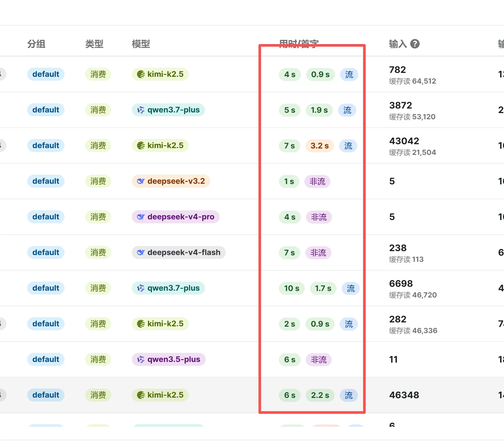
Task: Click the 非流 tag in the qwen3.5-plus row
Action: [319, 360]
